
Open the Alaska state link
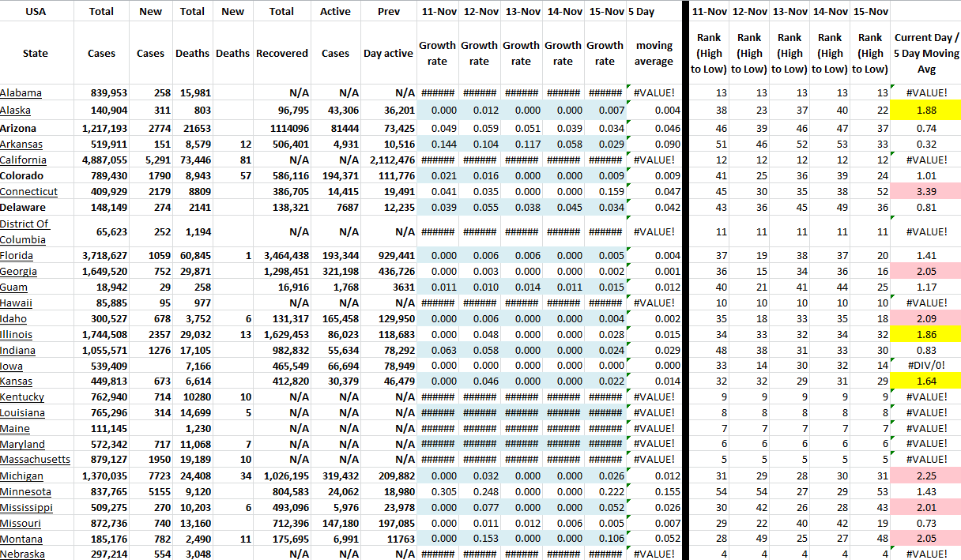coord(16,111)
